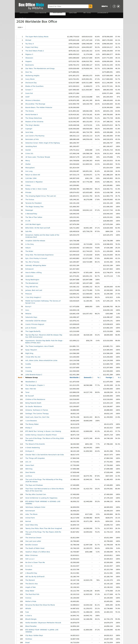
Task: Sort by the Rank column header
Action: (21, 377)
